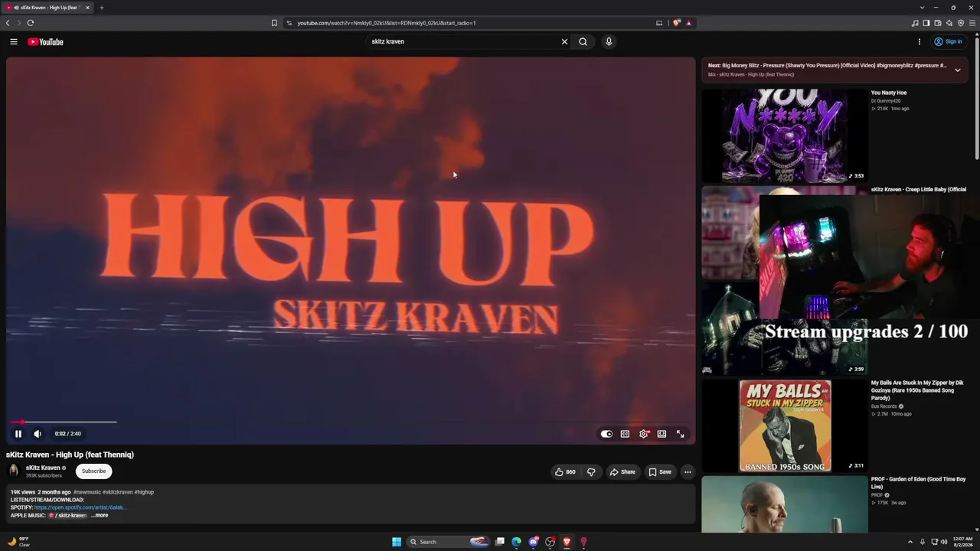Enter full screen mode
Screen dimensions: 980x551
[680, 434]
